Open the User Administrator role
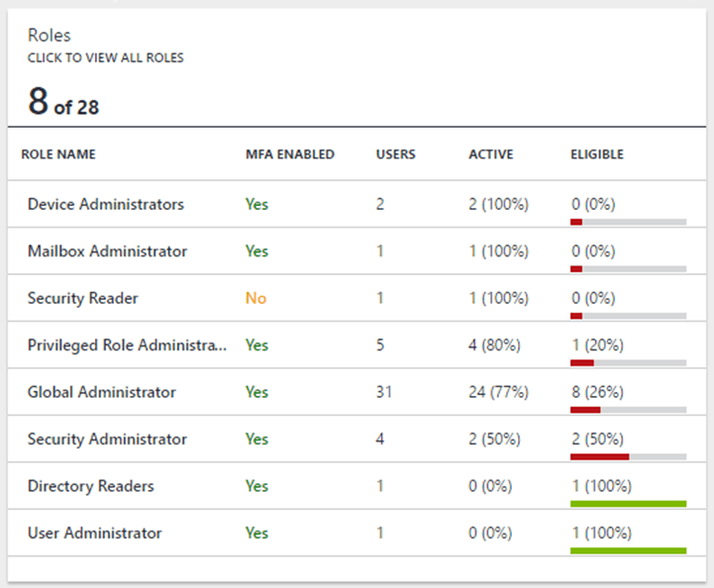 coord(95,533)
